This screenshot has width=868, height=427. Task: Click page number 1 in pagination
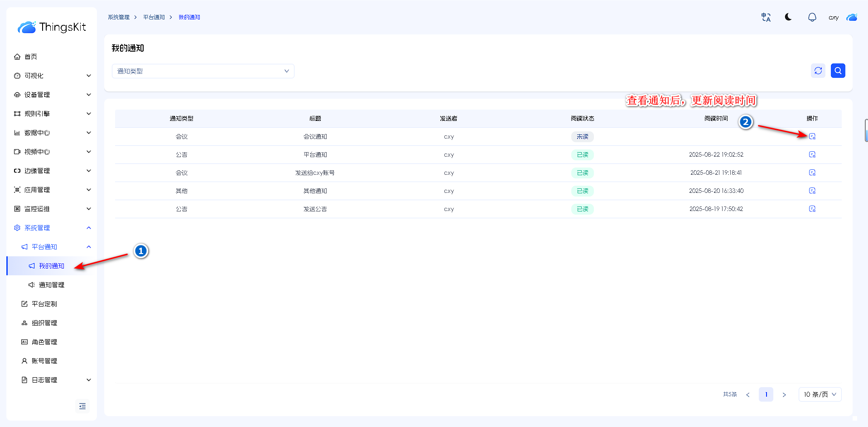tap(766, 394)
